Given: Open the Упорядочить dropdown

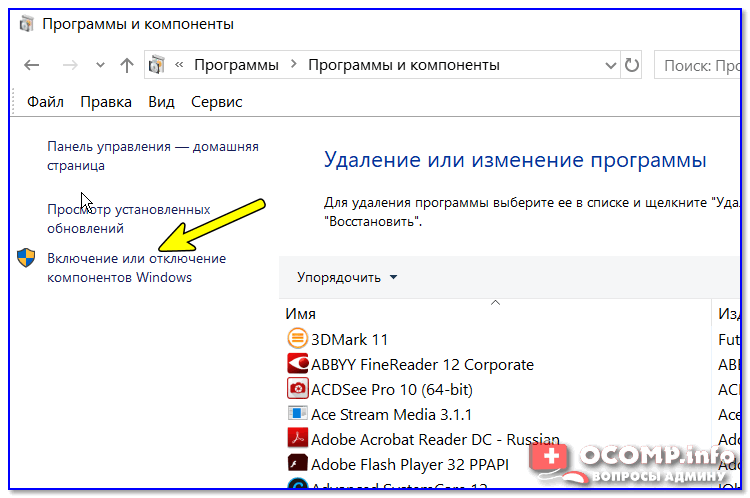Looking at the screenshot, I should (x=347, y=277).
